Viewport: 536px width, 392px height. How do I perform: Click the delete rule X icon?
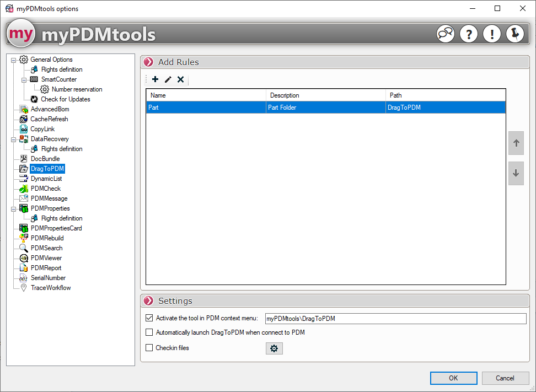click(x=180, y=79)
